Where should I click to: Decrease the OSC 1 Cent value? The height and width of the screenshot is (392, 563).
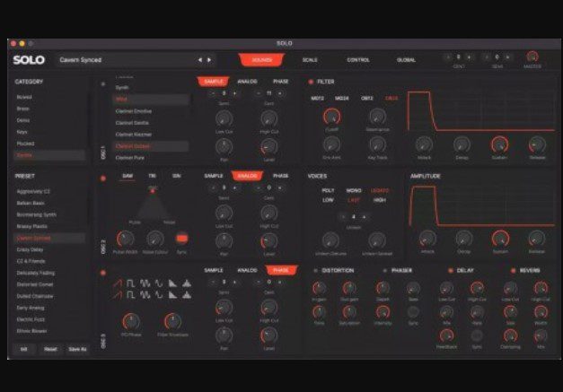coord(259,93)
